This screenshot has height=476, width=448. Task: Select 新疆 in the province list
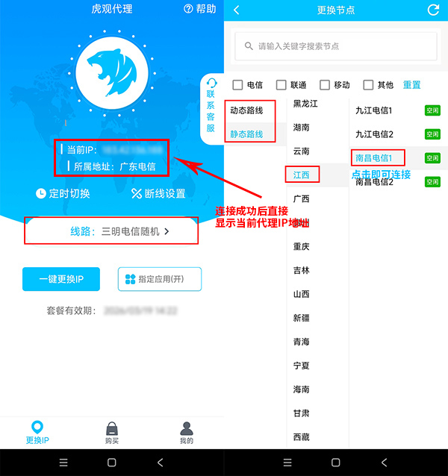click(x=302, y=318)
